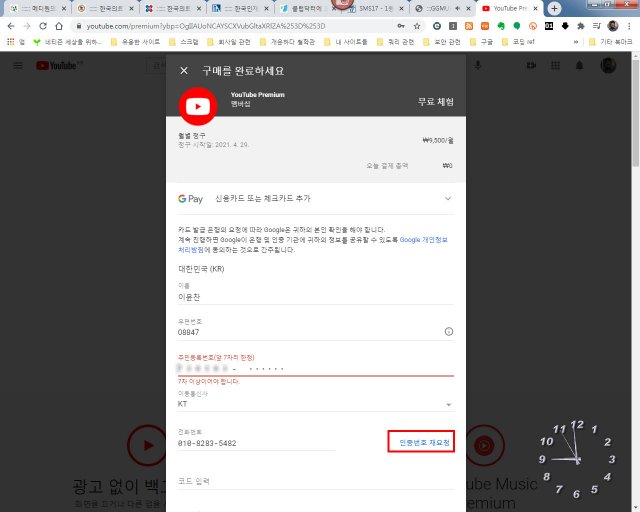Image resolution: width=640 pixels, height=512 pixels.
Task: Open the media control playlist icon
Action: coord(596,26)
